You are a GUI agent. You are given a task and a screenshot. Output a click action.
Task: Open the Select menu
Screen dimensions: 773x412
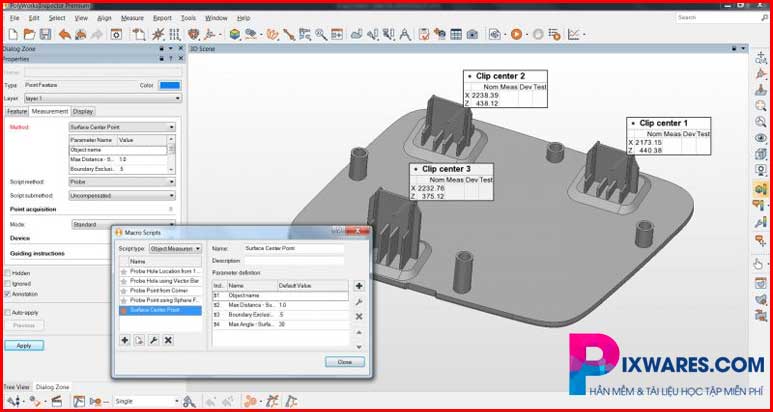tap(57, 18)
